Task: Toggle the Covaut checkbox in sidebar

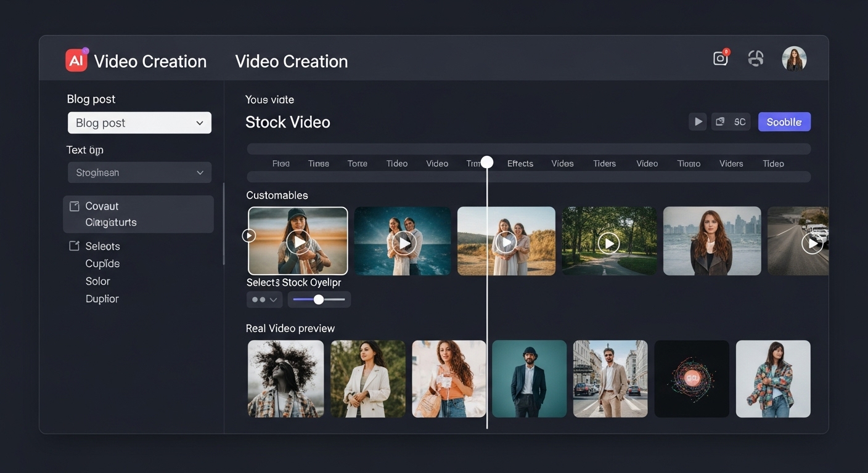Action: [x=75, y=206]
